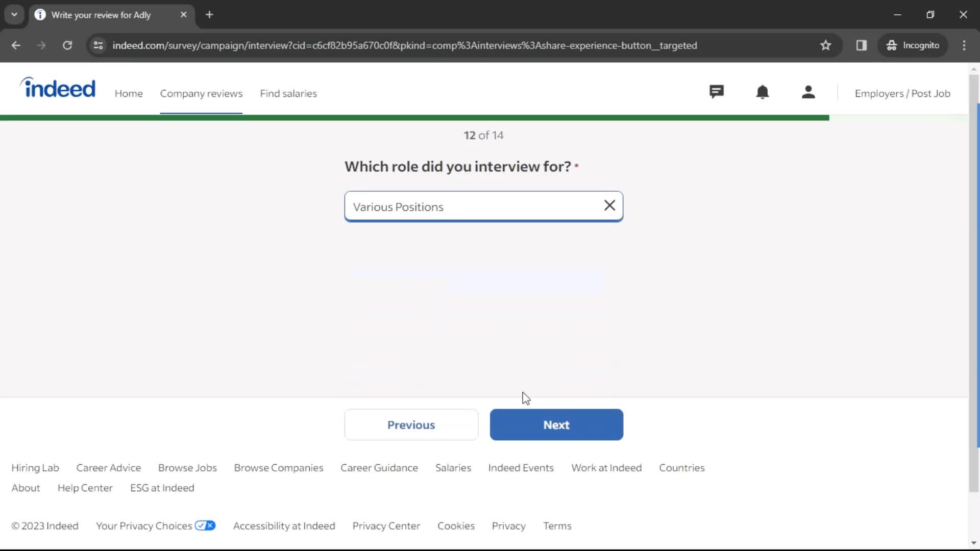980x551 pixels.
Task: Click the notifications bell icon
Action: (x=763, y=93)
